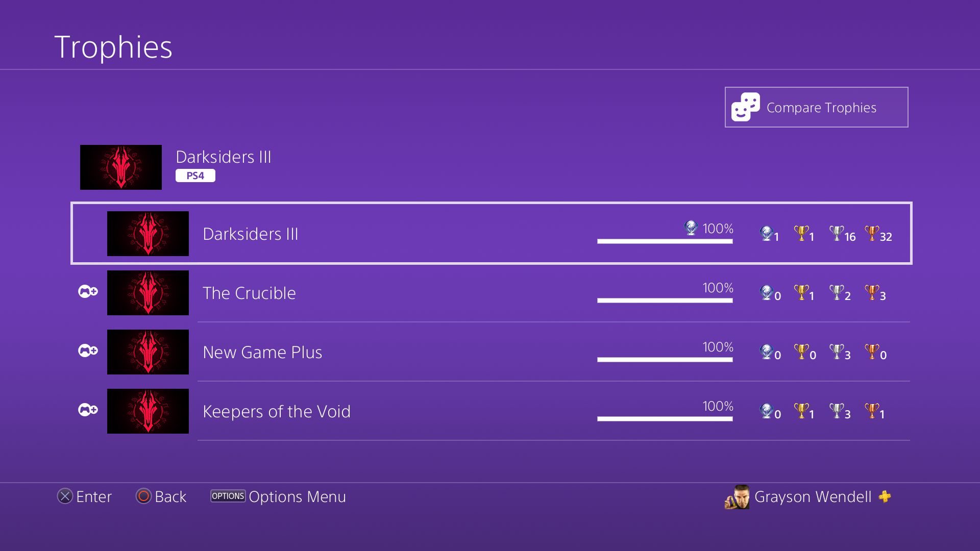Click the add-on icon for Keepers of the Void
Screen dimensions: 980x551
(88, 410)
